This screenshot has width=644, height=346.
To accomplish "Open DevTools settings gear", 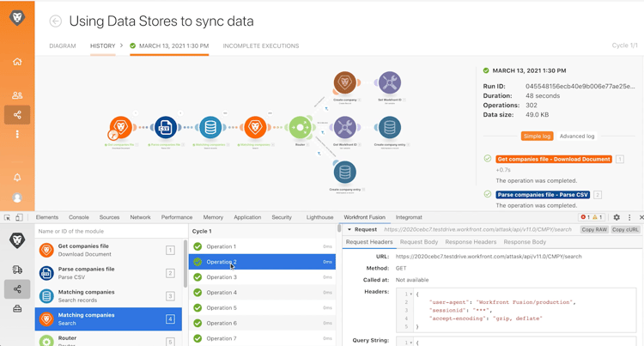I will click(617, 217).
